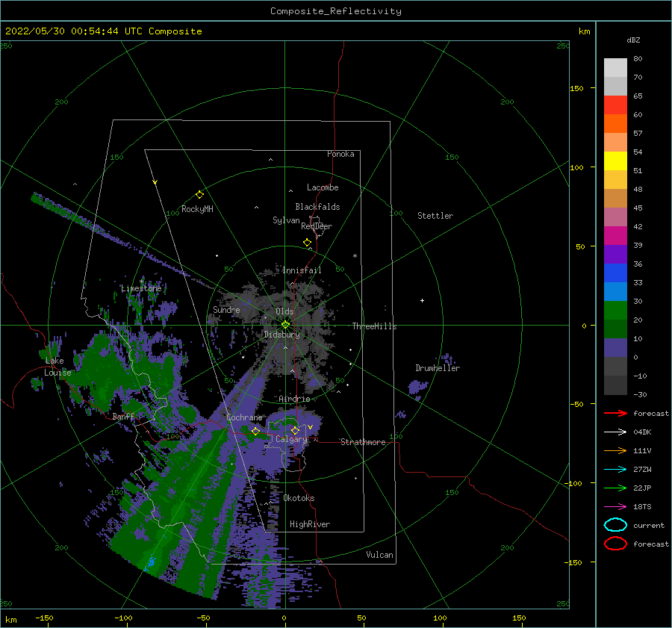Click the Vulcan city label
Screen dimensions: 672x628
coord(380,555)
